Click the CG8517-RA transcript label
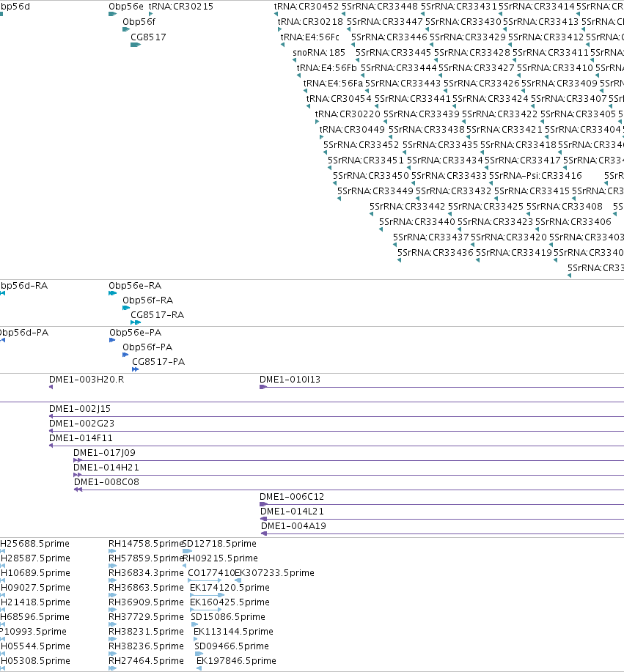624x672 pixels. pos(158,315)
